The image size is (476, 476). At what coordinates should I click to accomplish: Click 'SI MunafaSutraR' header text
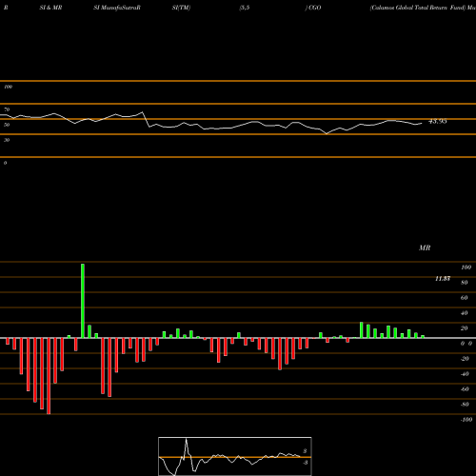[117, 8]
